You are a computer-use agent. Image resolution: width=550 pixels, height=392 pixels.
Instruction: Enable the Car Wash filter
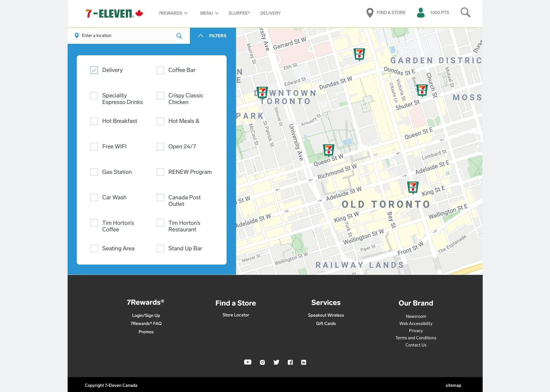click(x=94, y=198)
